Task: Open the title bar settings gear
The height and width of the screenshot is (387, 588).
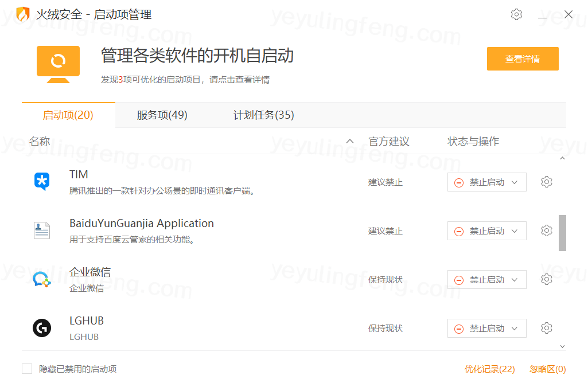Action: [516, 14]
